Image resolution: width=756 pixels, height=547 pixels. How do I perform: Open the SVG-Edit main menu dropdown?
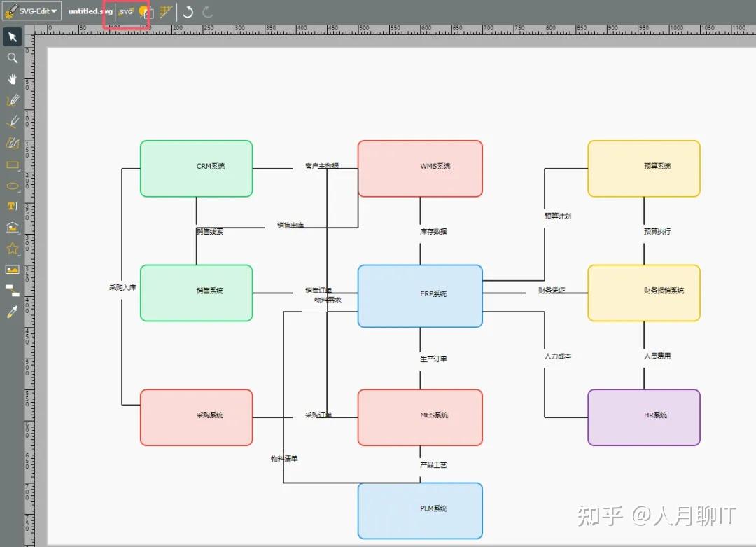(31, 11)
